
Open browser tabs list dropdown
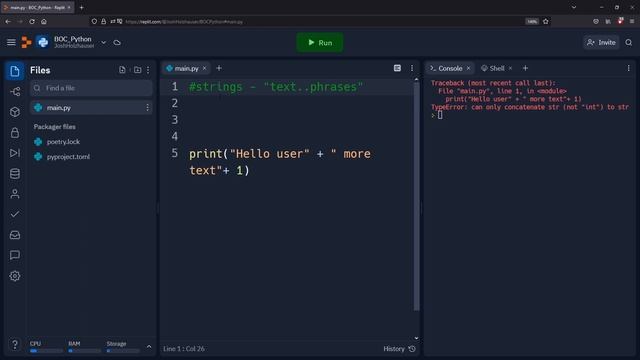click(574, 7)
